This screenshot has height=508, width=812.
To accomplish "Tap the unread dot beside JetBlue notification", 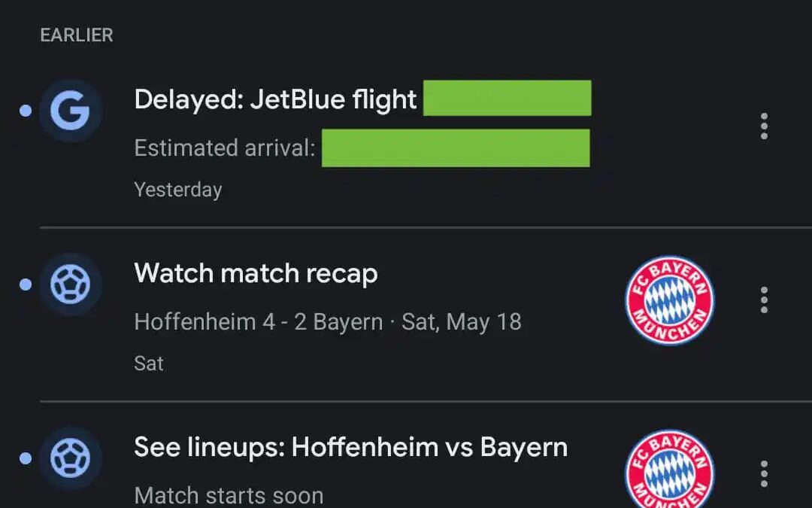I will click(26, 111).
